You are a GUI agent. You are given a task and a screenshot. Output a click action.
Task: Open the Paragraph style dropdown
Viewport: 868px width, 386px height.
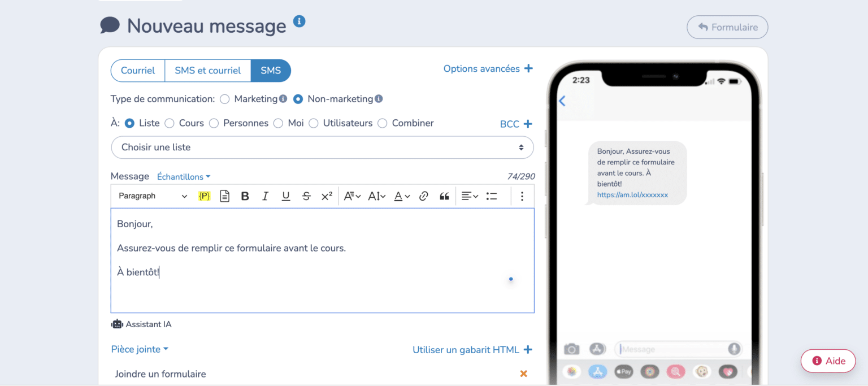[x=153, y=196]
